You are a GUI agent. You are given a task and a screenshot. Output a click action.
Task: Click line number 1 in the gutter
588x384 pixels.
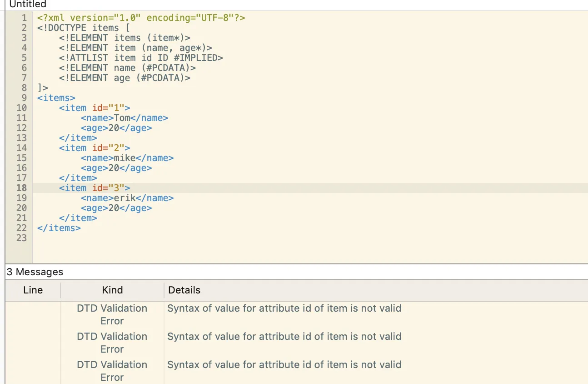point(24,18)
